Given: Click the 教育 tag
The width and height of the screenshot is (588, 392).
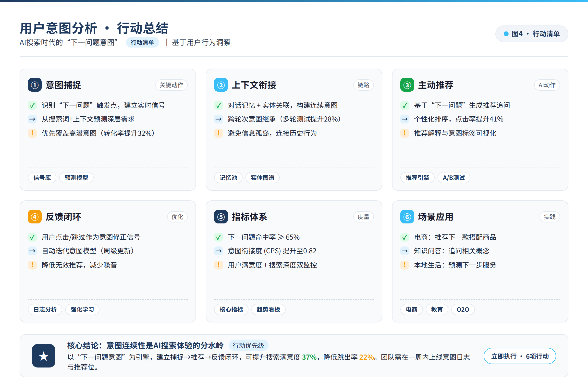Looking at the screenshot, I should pos(437,309).
